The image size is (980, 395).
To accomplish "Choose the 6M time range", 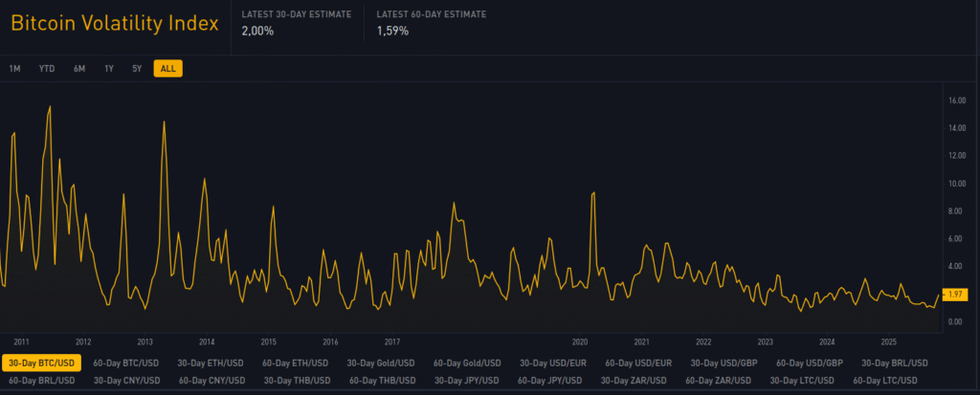I will coord(79,68).
